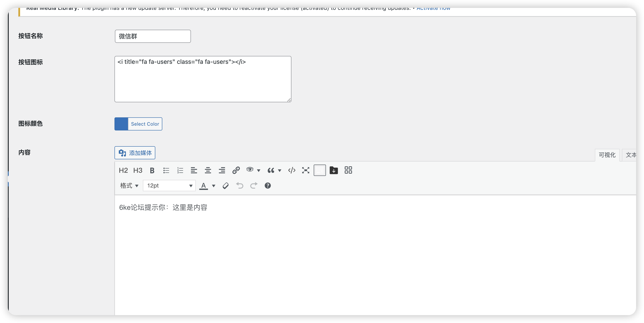The width and height of the screenshot is (644, 323).
Task: Expand the text color arrow
Action: pyautogui.click(x=213, y=186)
